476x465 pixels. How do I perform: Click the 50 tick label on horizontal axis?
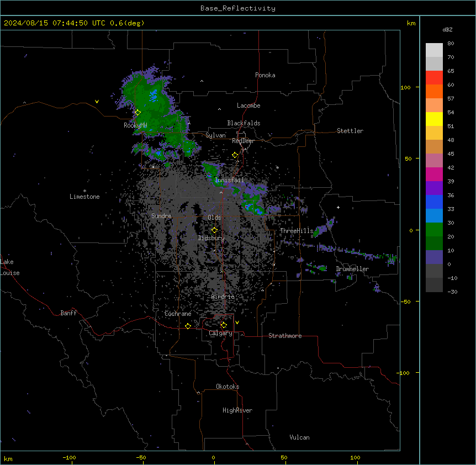point(284,457)
